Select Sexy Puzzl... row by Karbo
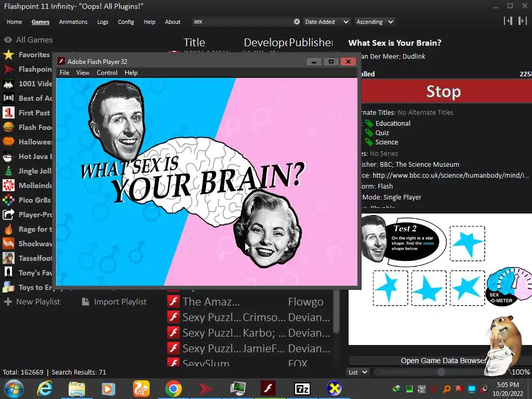532x399 pixels. click(250, 333)
